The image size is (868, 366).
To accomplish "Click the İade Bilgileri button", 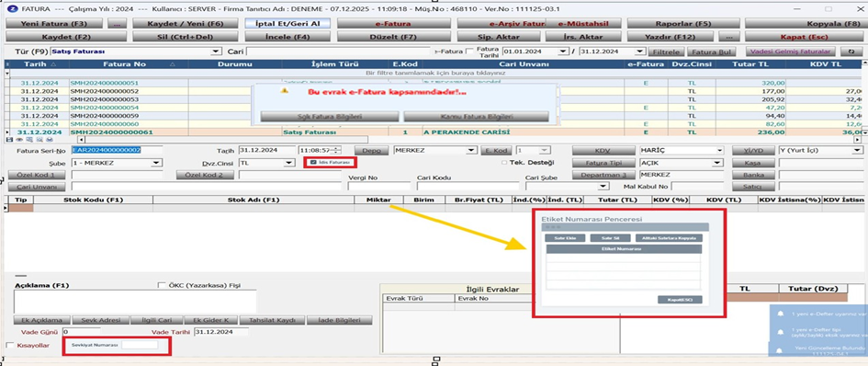I will tap(340, 321).
